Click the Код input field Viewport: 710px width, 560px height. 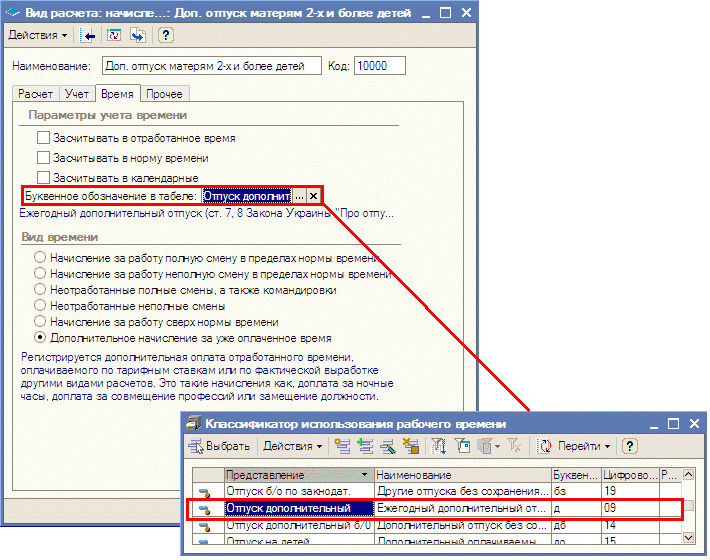point(378,66)
